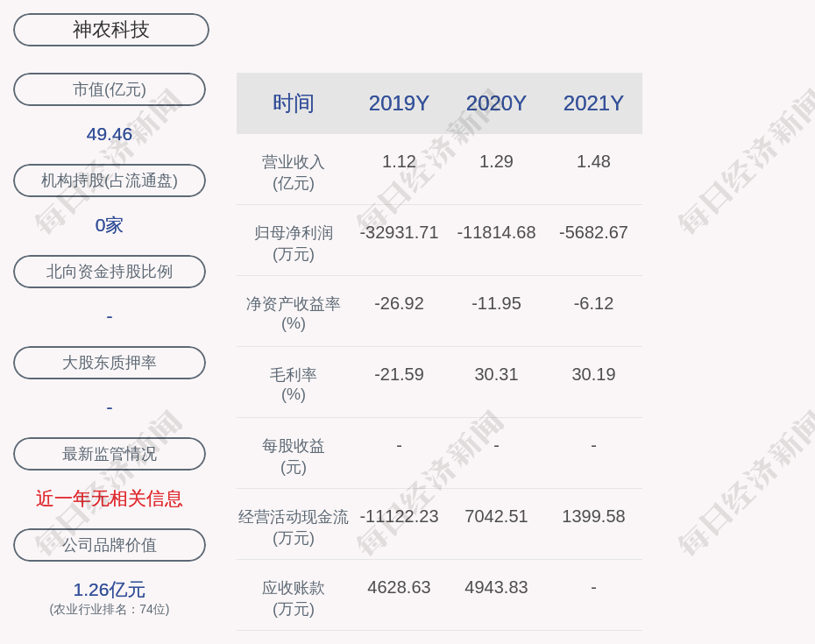Select the 机构持股(占流通盘) pill
The width and height of the screenshot is (815, 644).
coord(110,180)
